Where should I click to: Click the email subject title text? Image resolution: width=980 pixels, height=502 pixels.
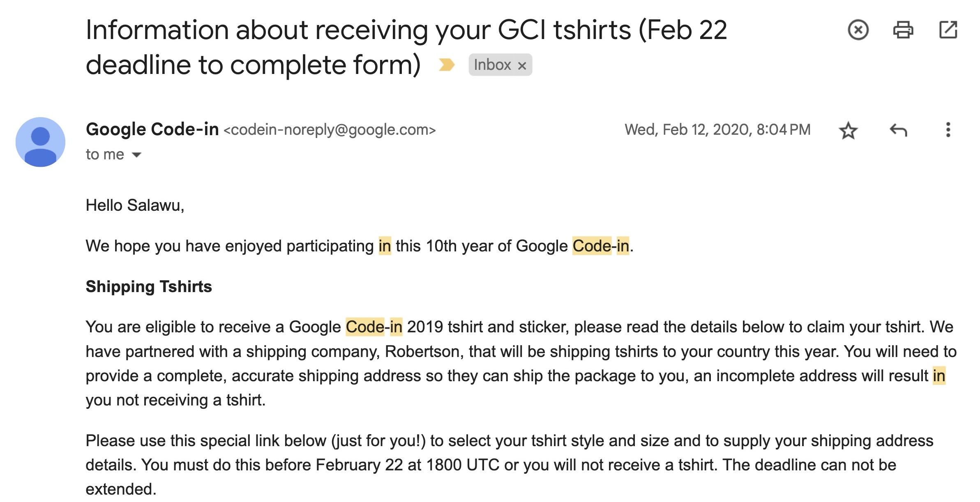pyautogui.click(x=406, y=47)
